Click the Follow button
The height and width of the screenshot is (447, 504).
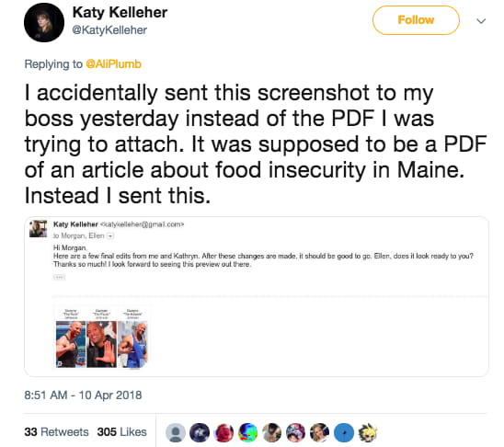(x=416, y=20)
